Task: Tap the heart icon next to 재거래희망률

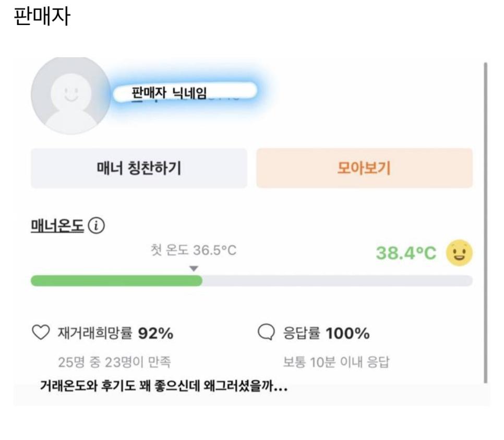Action: [40, 333]
